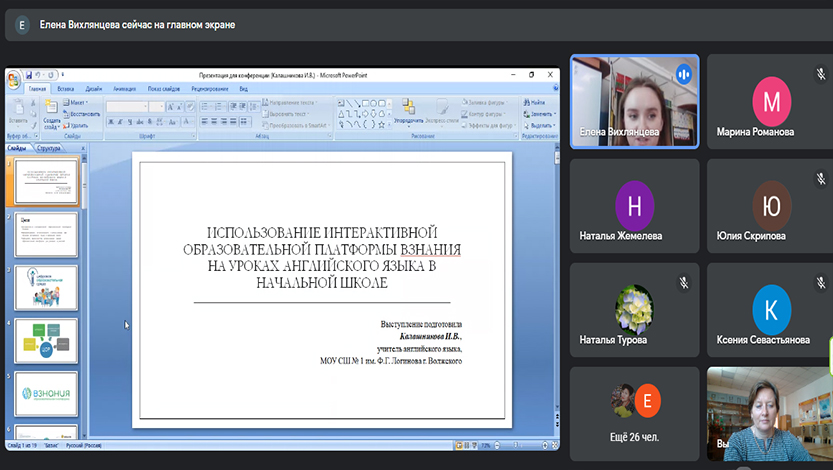Click the Восстановить (Reset) button

click(x=81, y=113)
